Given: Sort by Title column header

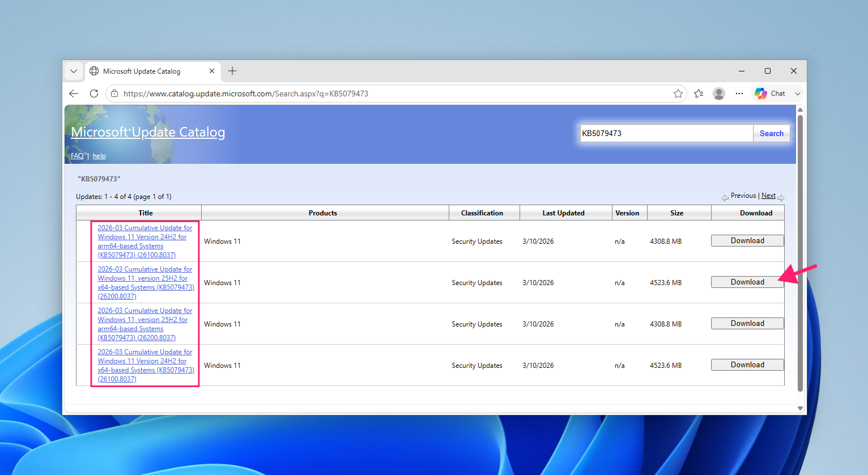Looking at the screenshot, I should [146, 213].
